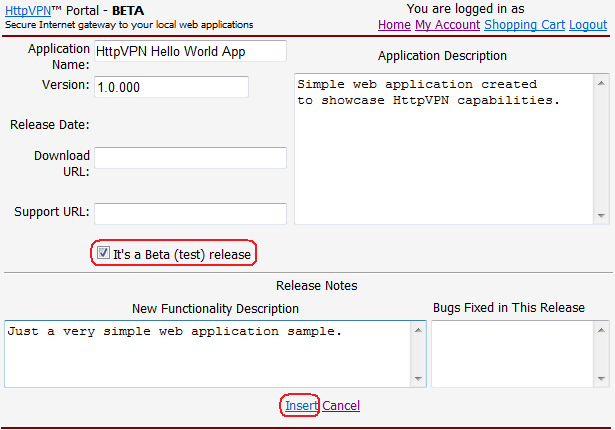Focus the Download URL text box
The width and height of the screenshot is (615, 430).
click(x=190, y=158)
